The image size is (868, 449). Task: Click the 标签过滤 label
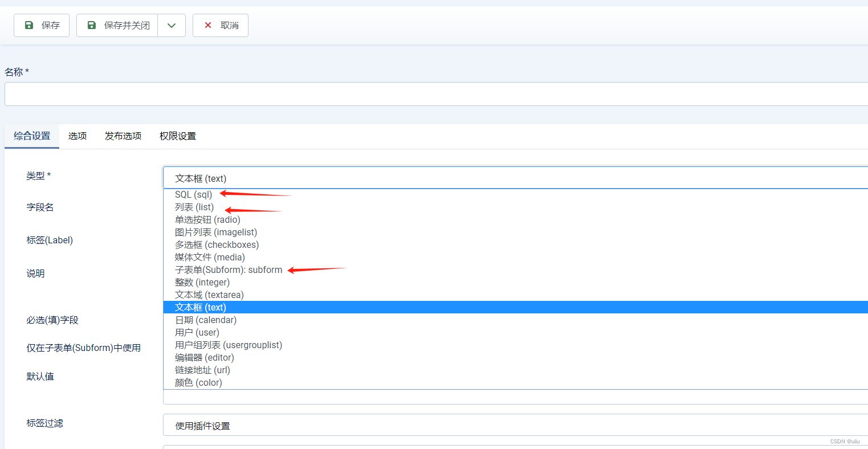click(x=44, y=423)
